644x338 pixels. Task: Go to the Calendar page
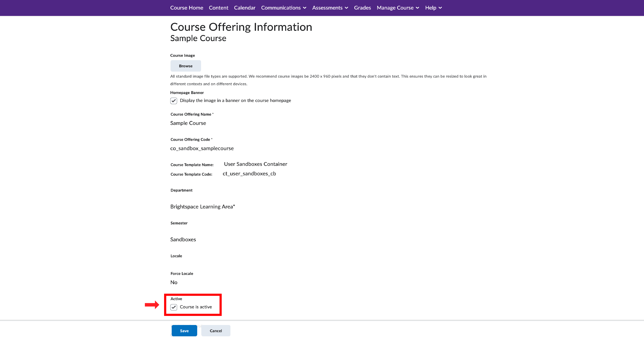[245, 8]
